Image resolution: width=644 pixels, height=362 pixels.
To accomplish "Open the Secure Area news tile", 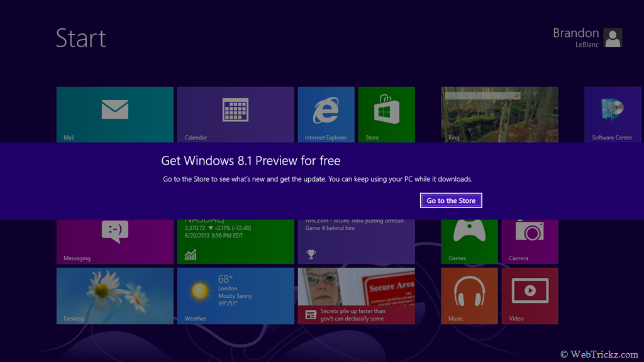I will click(x=357, y=296).
